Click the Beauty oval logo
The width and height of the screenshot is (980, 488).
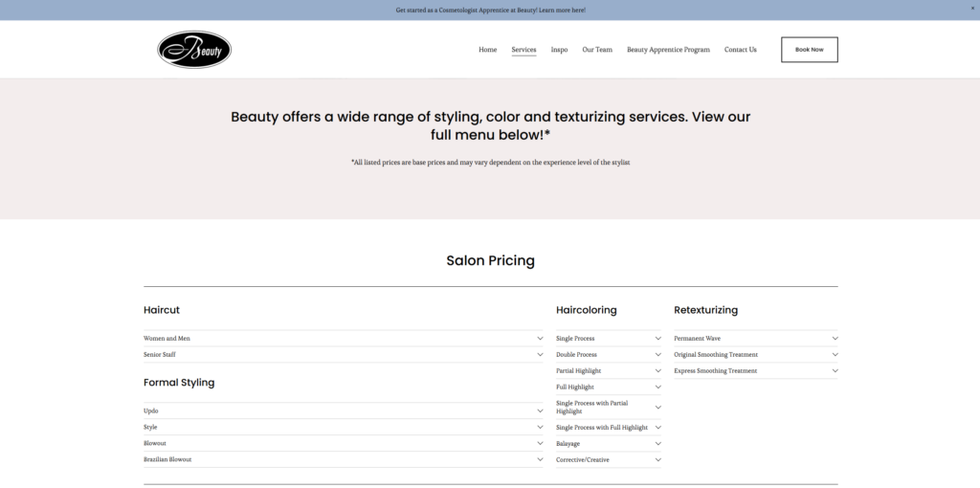pos(194,50)
